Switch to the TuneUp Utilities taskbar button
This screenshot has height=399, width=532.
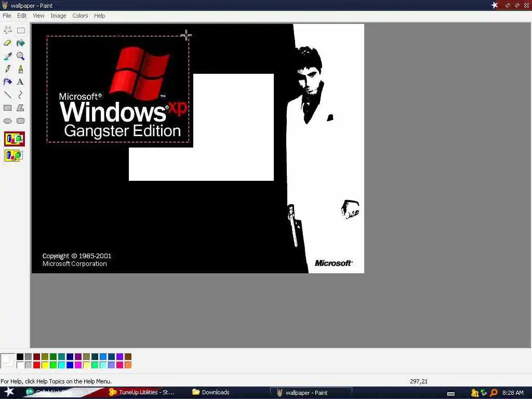click(x=142, y=392)
